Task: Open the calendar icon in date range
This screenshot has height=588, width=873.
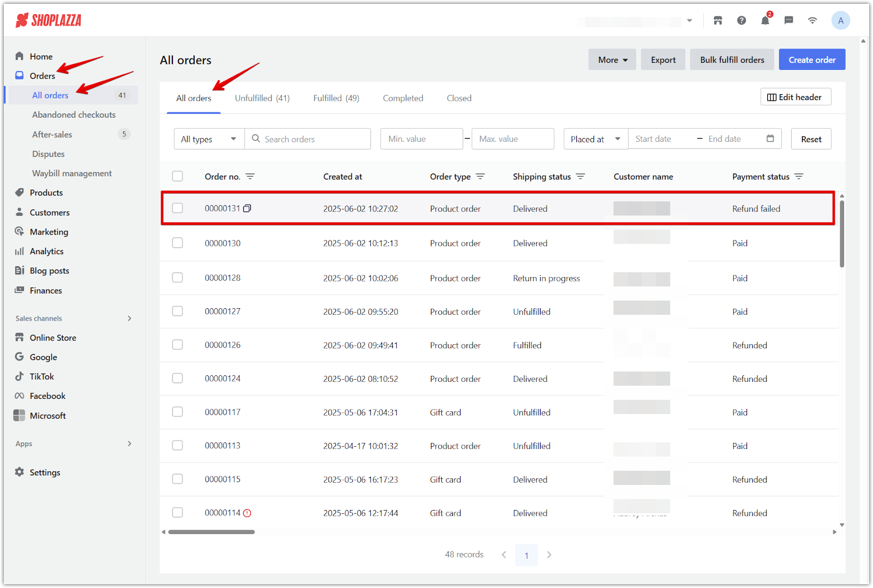Action: click(x=770, y=139)
